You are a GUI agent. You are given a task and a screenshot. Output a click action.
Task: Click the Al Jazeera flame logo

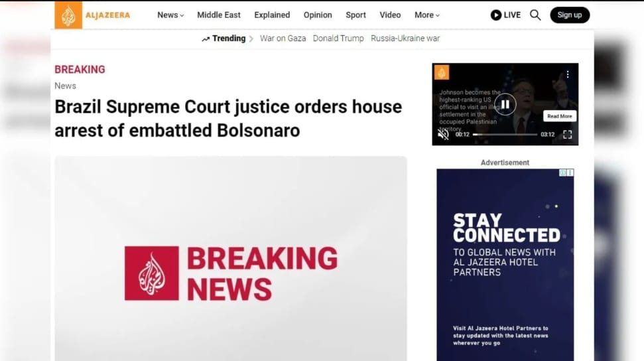tap(68, 15)
